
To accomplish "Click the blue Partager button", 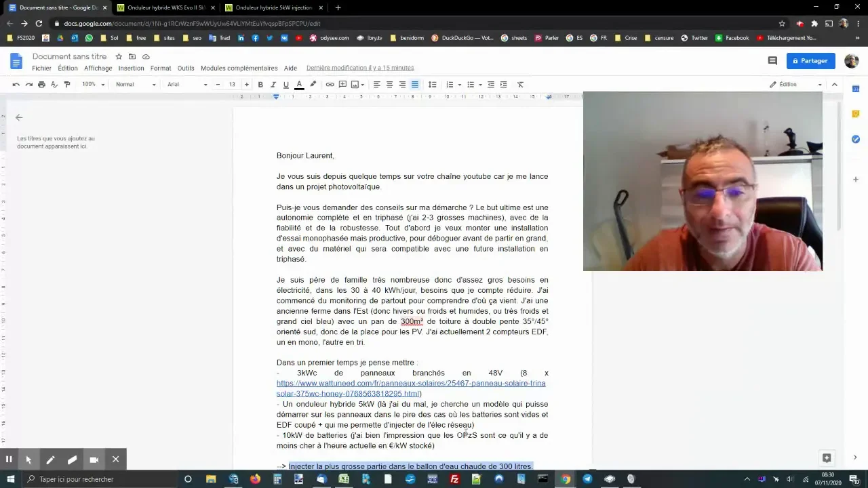I will (811, 61).
